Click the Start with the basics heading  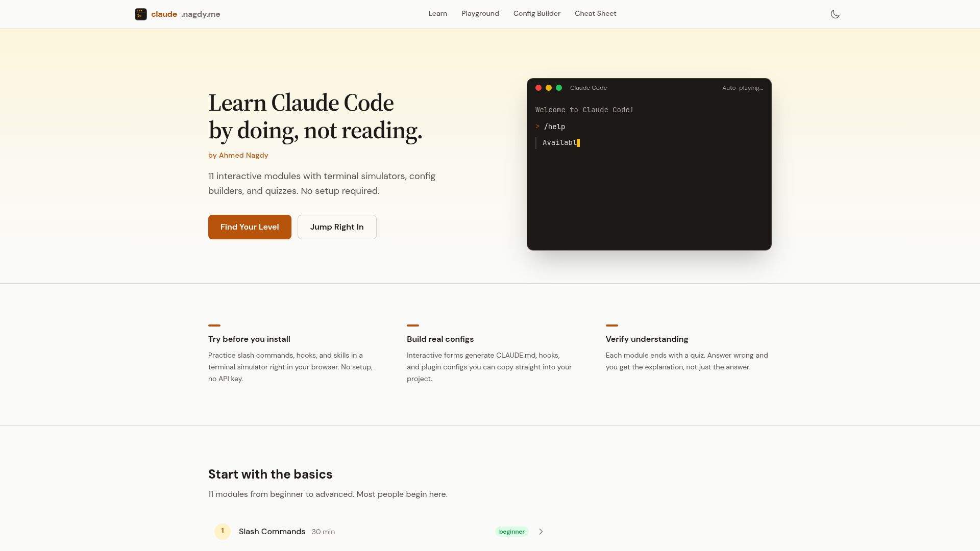pos(270,474)
